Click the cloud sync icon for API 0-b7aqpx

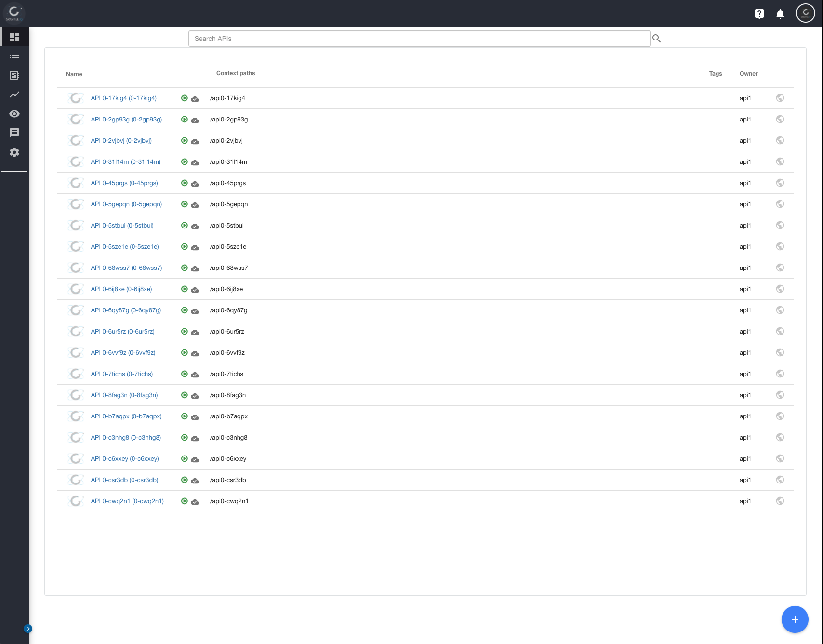coord(195,417)
